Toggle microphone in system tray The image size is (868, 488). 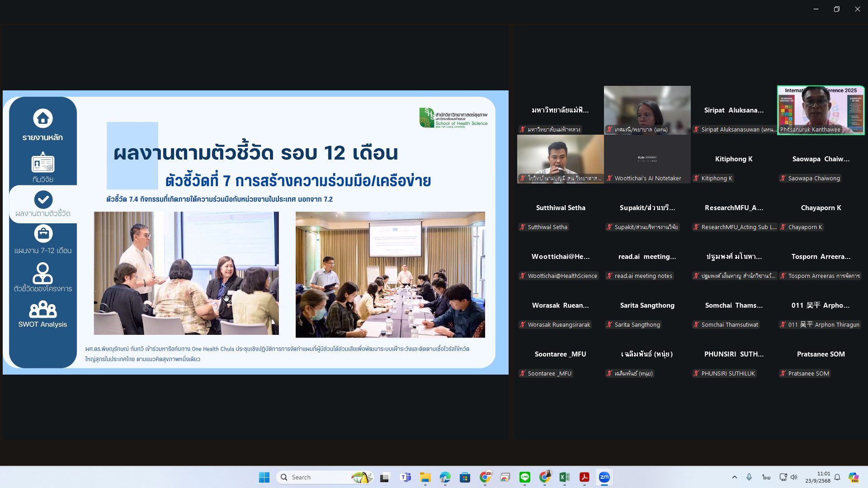pyautogui.click(x=749, y=477)
